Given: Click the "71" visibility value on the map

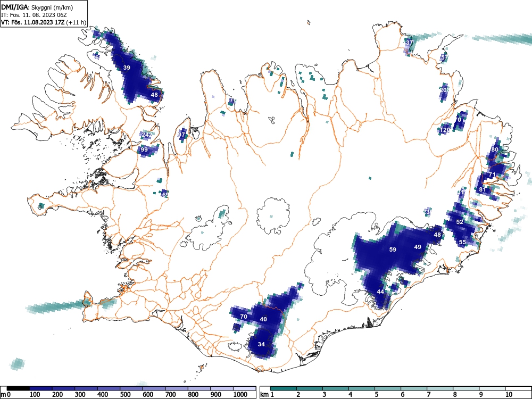Looking at the screenshot, I should (492, 174).
